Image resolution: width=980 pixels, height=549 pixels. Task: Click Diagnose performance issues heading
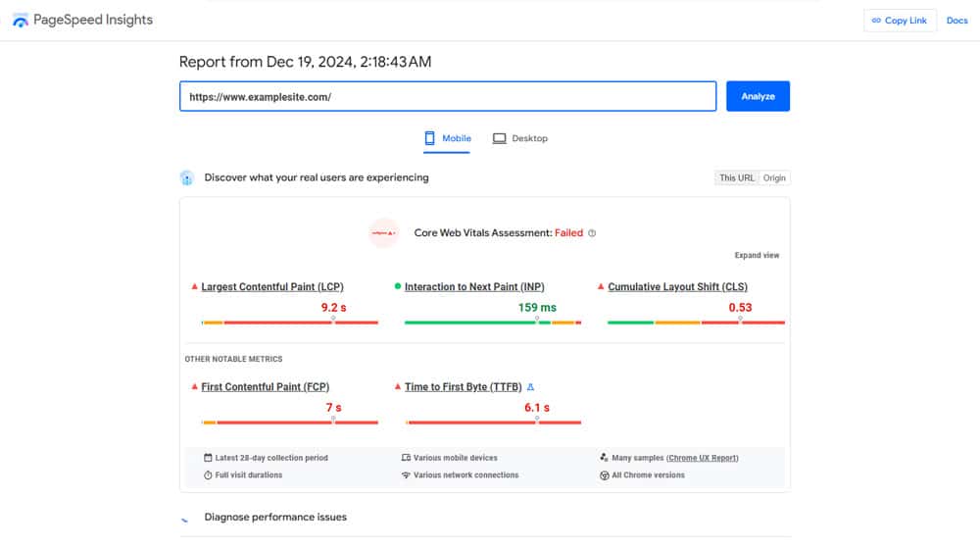[275, 517]
